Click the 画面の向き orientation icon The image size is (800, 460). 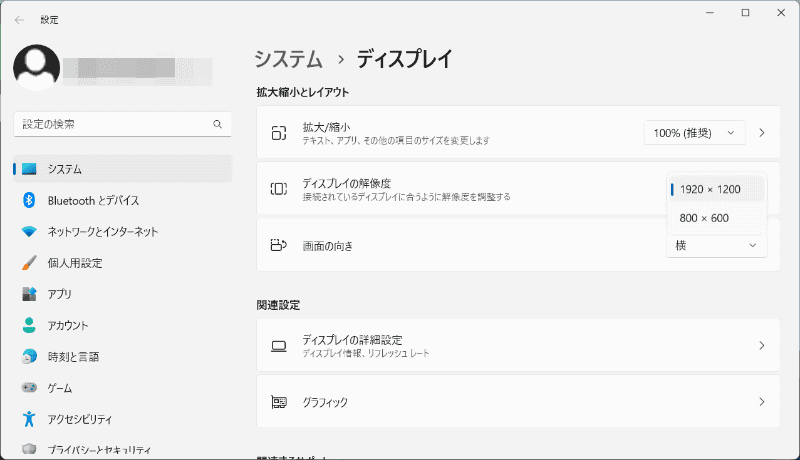(279, 245)
